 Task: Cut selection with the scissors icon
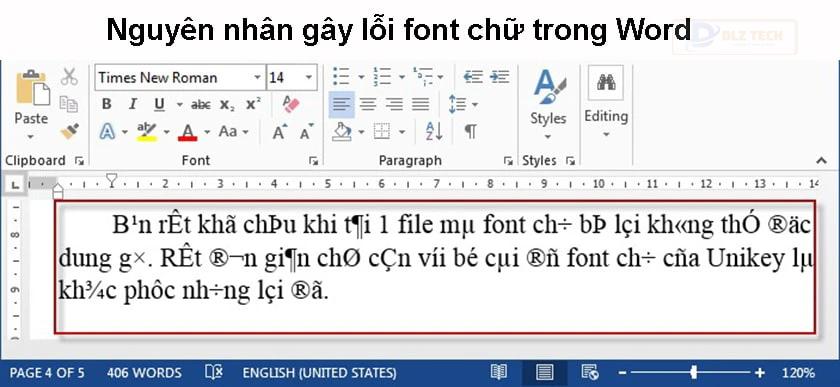click(x=69, y=77)
